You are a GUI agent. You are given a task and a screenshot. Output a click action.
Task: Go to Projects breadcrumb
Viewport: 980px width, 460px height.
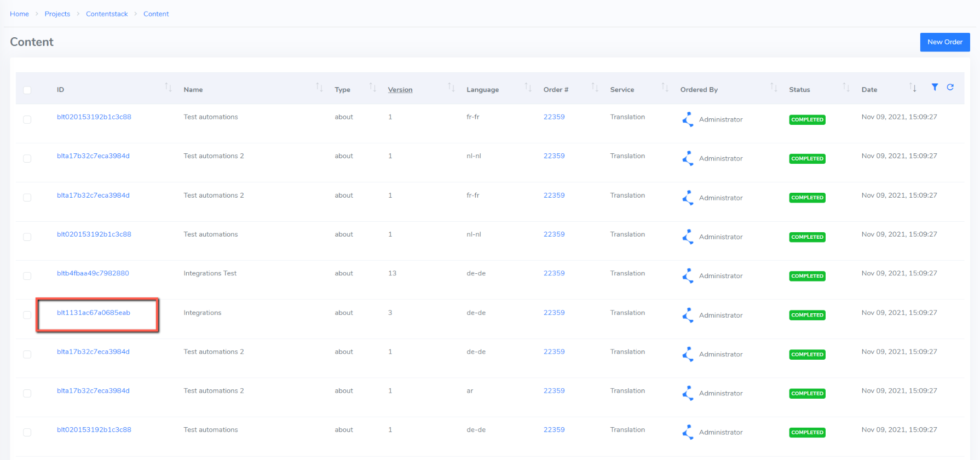pos(57,14)
